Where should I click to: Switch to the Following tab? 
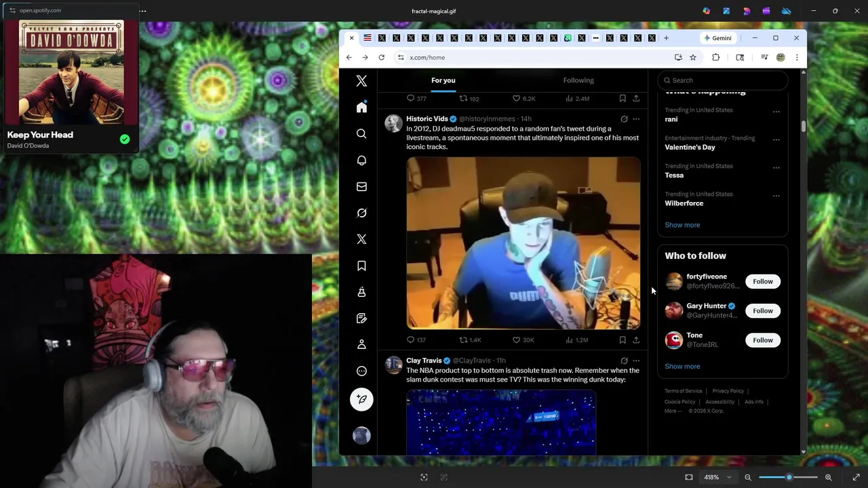tap(578, 81)
